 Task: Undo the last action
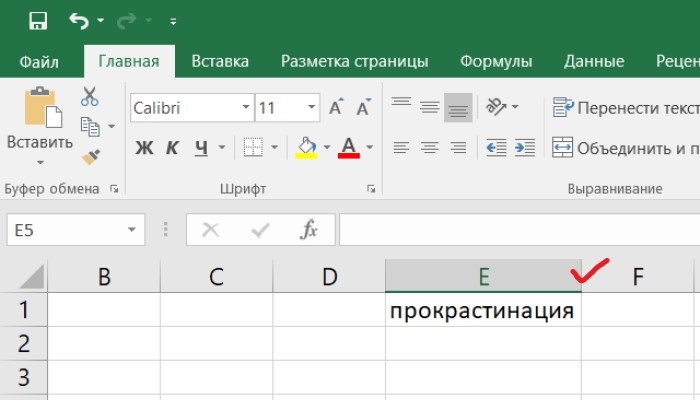click(79, 21)
